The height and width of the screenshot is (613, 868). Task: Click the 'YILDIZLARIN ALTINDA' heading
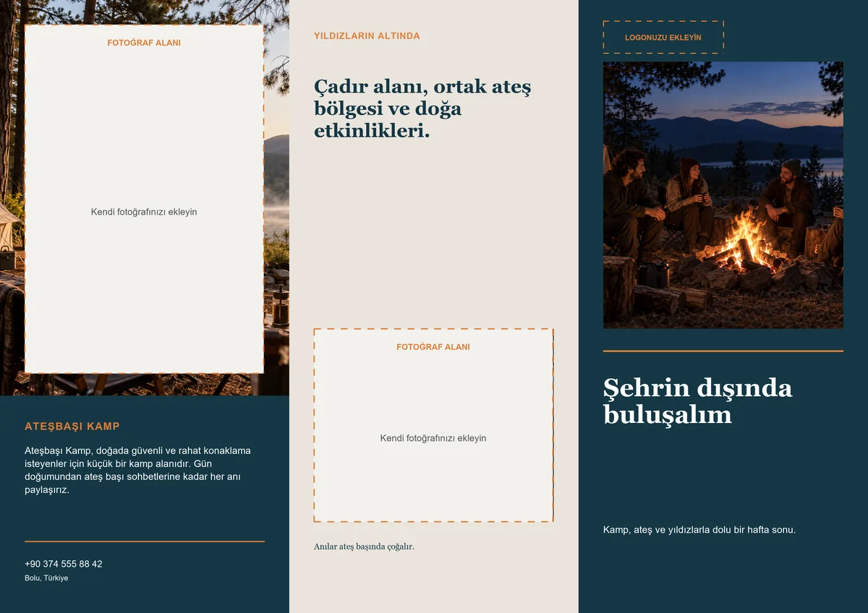367,36
